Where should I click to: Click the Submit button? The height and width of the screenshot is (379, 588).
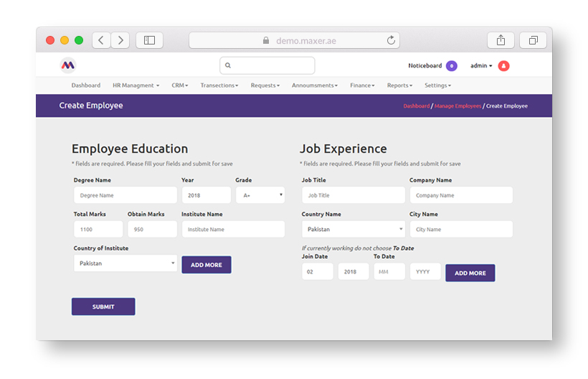tap(103, 307)
